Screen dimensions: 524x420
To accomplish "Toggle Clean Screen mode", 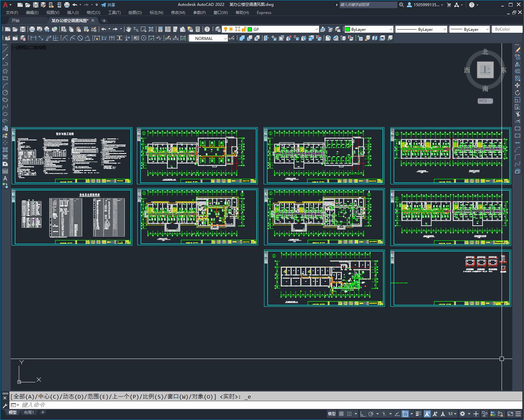I will coord(510,414).
